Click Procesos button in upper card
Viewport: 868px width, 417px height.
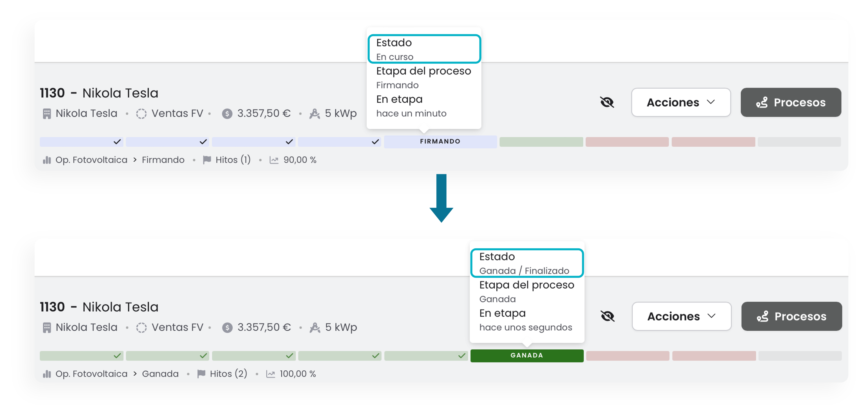(x=791, y=102)
